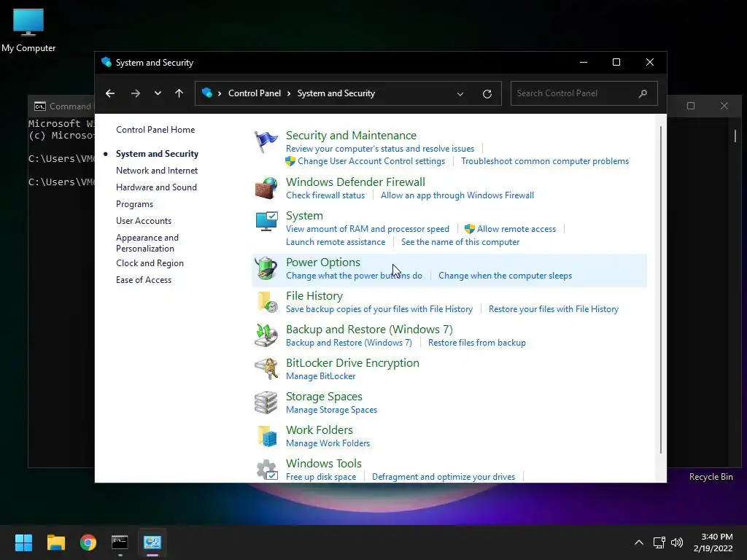Open Ease of Access category
Screen dimensions: 747x560
144,279
